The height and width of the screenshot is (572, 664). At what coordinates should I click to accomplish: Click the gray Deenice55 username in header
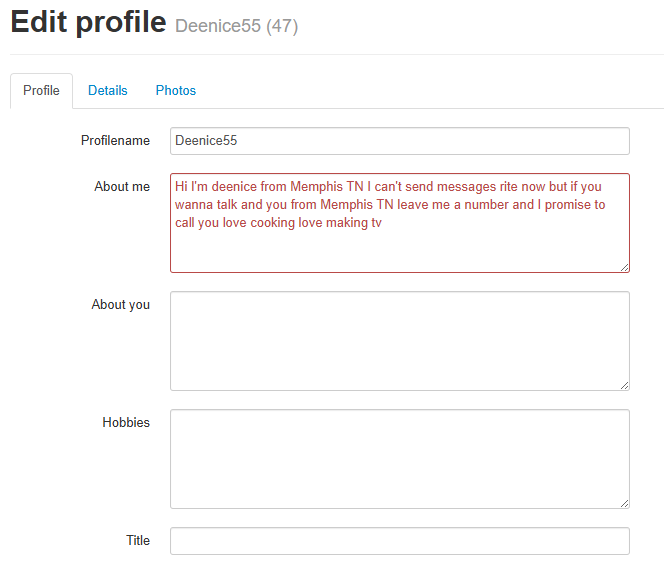(218, 26)
